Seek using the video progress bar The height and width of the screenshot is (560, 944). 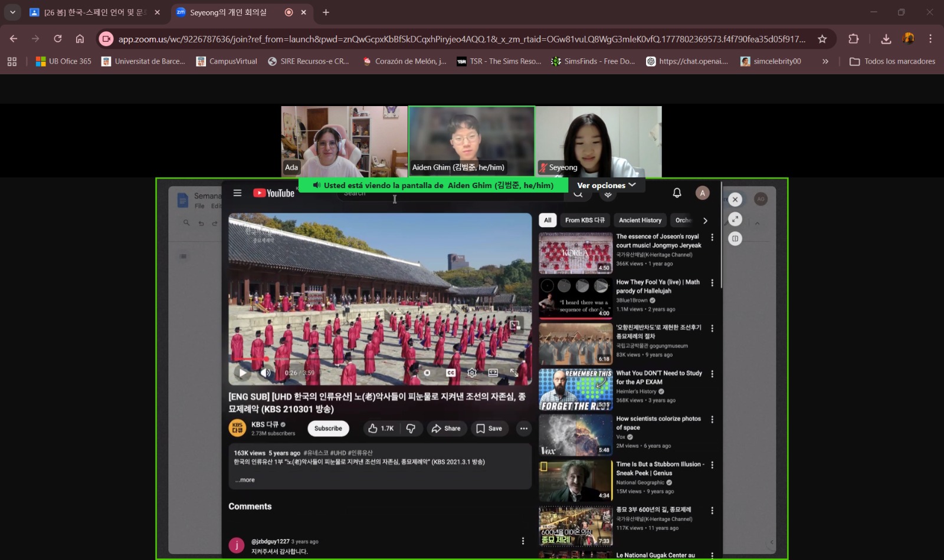point(380,359)
